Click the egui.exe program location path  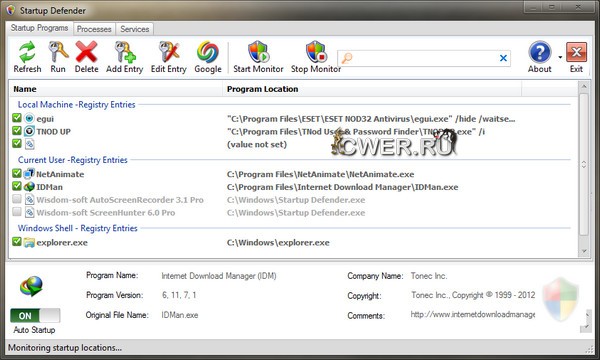[x=371, y=119]
